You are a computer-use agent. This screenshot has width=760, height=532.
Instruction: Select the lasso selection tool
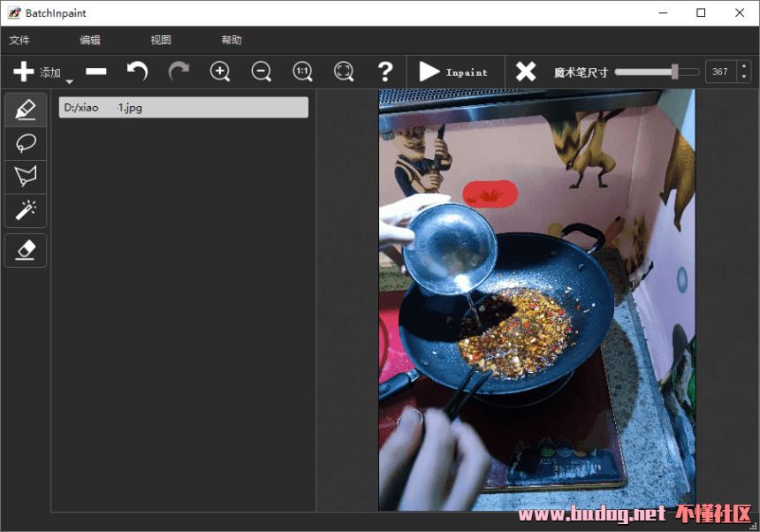click(x=26, y=142)
